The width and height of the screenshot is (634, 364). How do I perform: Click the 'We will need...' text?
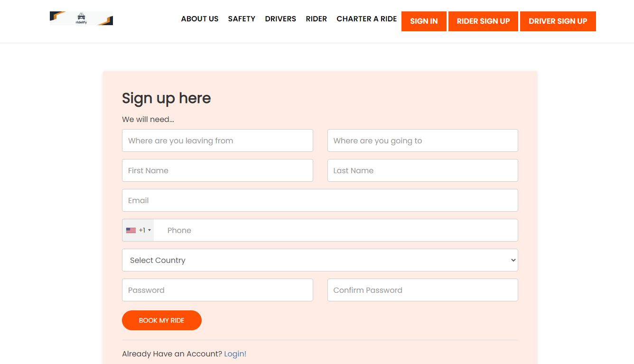pyautogui.click(x=148, y=119)
